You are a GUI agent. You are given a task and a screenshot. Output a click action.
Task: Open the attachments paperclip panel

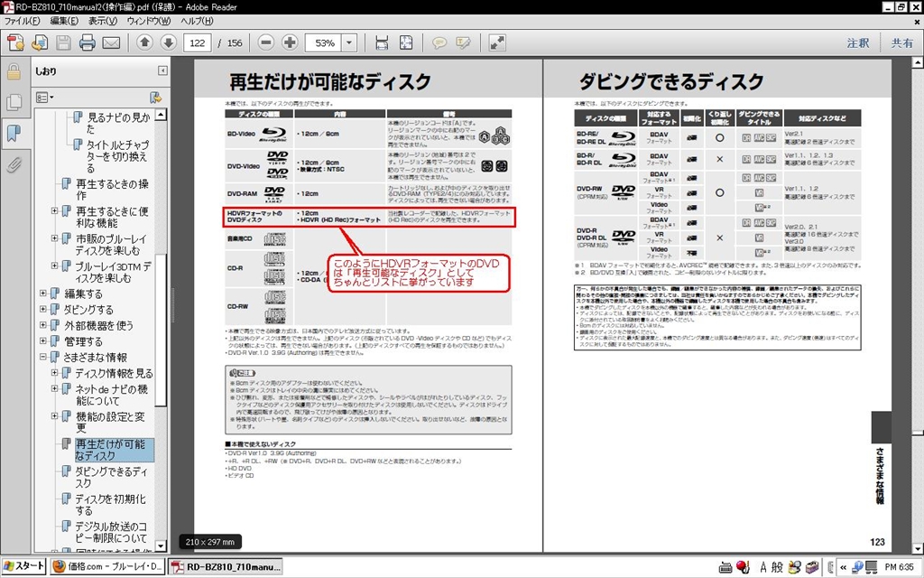coord(14,166)
